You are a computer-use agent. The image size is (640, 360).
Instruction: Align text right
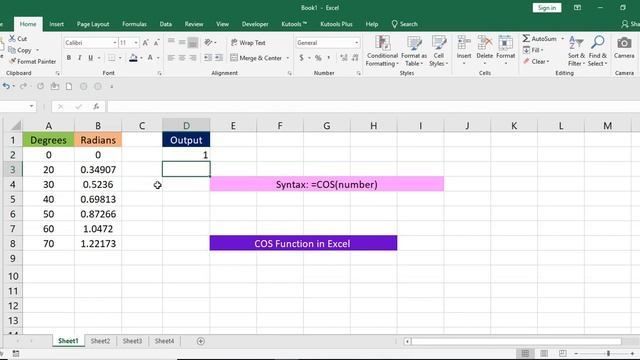193,58
